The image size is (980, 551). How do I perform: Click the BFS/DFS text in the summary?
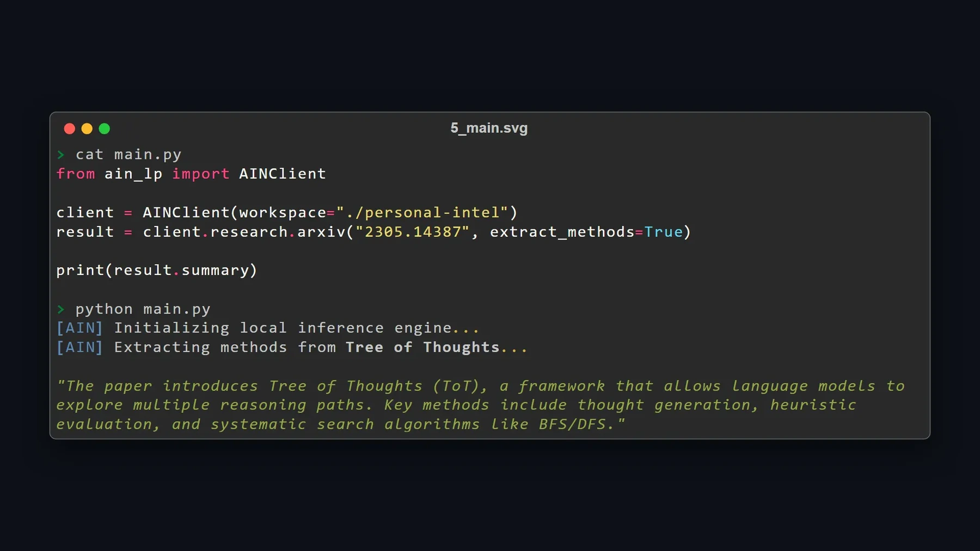[x=572, y=424]
